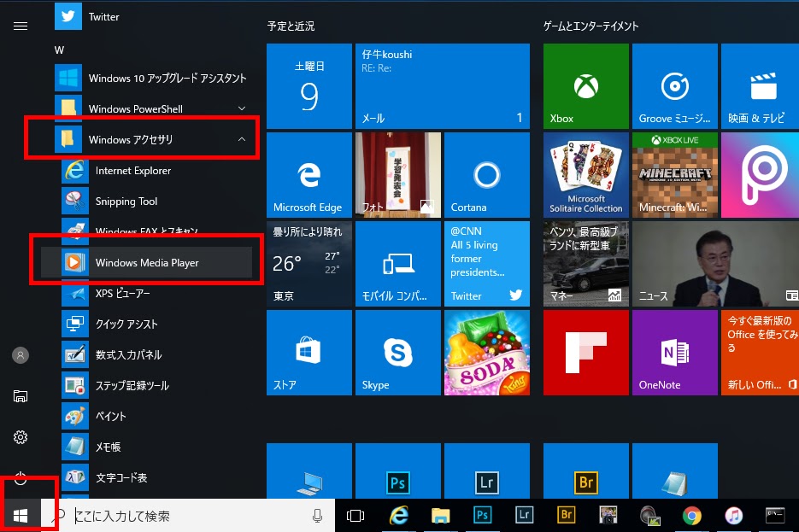Image resolution: width=799 pixels, height=532 pixels.
Task: Click the ゲームとエンターテイメント group header
Action: coord(590,26)
